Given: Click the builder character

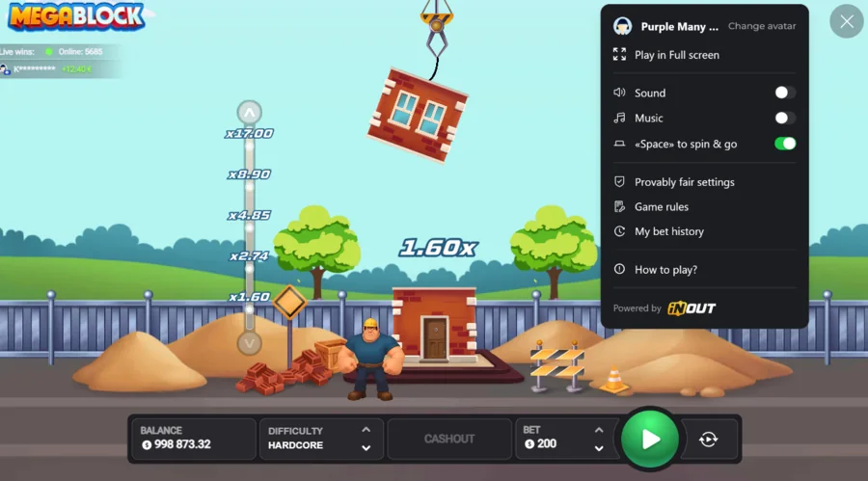Looking at the screenshot, I should pyautogui.click(x=371, y=359).
